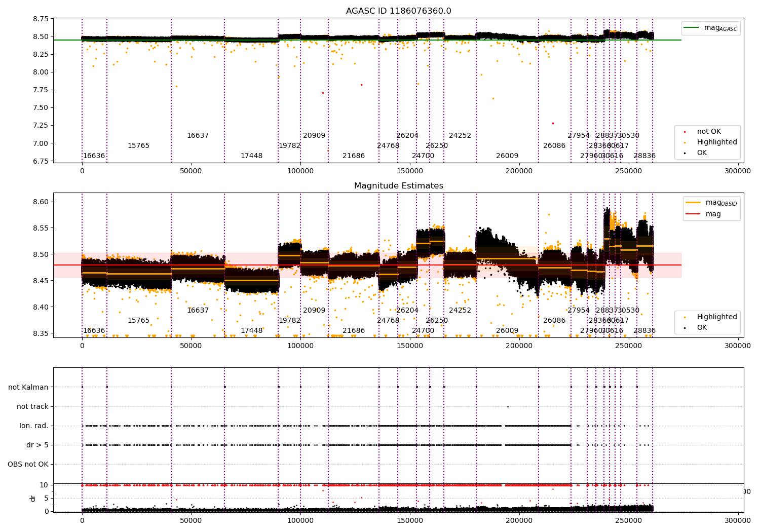This screenshot has height=532, width=760.
Task: Click the 8.75 tick label
Action: (x=41, y=19)
